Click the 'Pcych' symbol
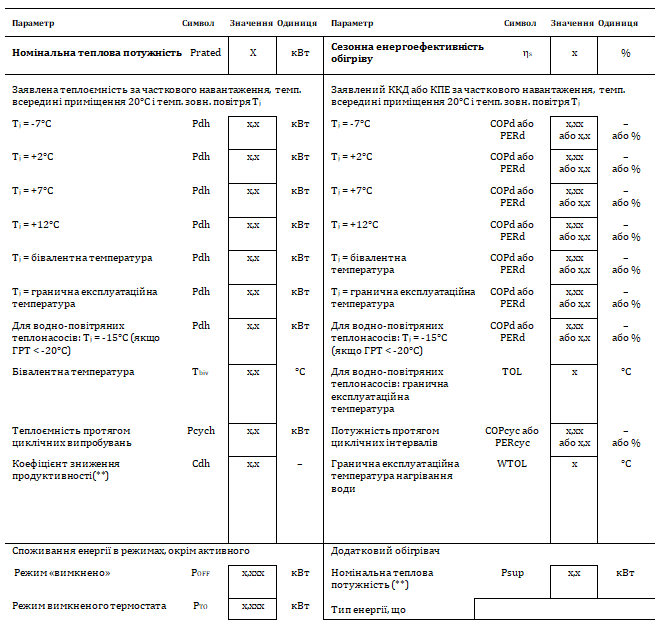The height and width of the screenshot is (627, 663). pyautogui.click(x=201, y=431)
